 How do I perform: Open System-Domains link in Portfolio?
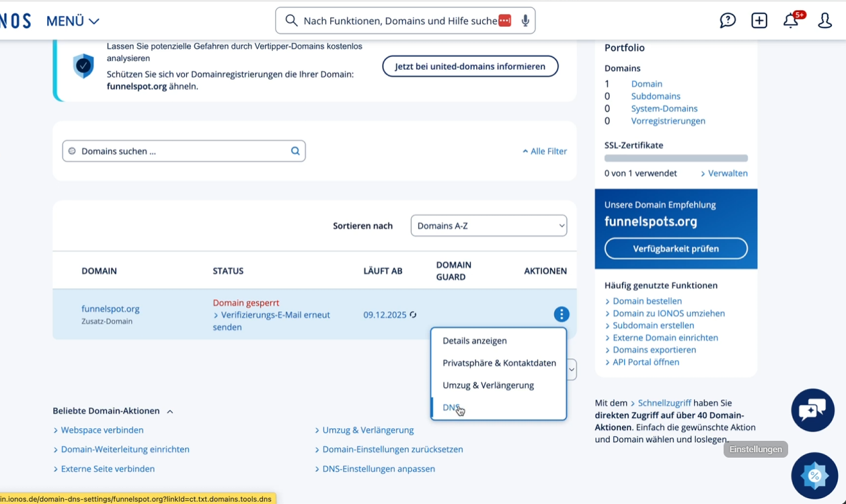point(664,108)
